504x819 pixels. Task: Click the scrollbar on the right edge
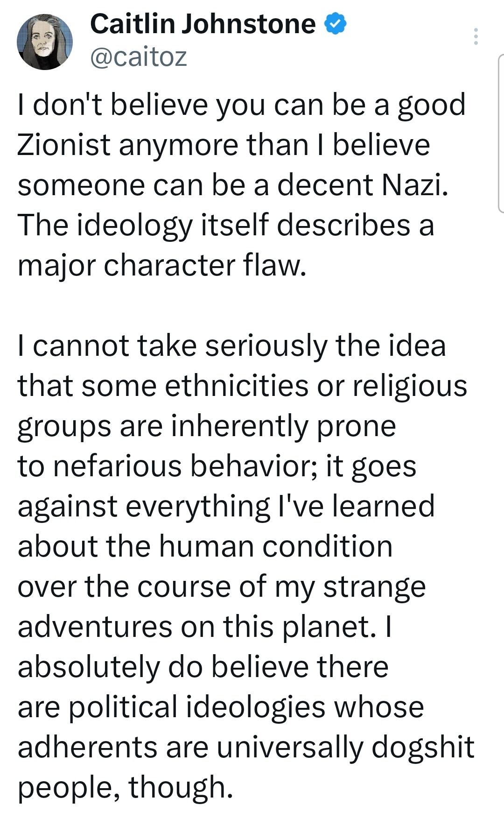click(x=501, y=133)
